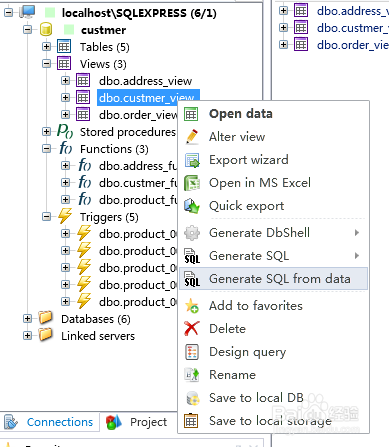Image resolution: width=389 pixels, height=447 pixels.
Task: Expand the Databases (6) folder
Action: coord(28,319)
